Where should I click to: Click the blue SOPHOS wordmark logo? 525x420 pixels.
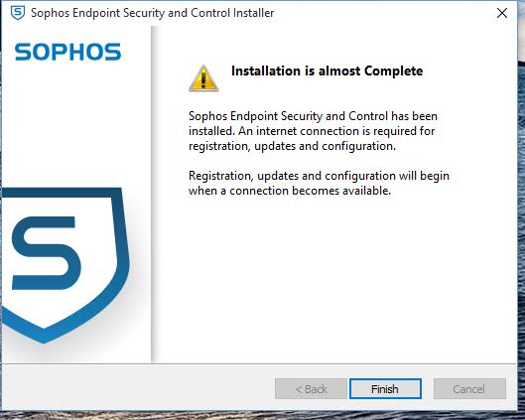click(67, 52)
